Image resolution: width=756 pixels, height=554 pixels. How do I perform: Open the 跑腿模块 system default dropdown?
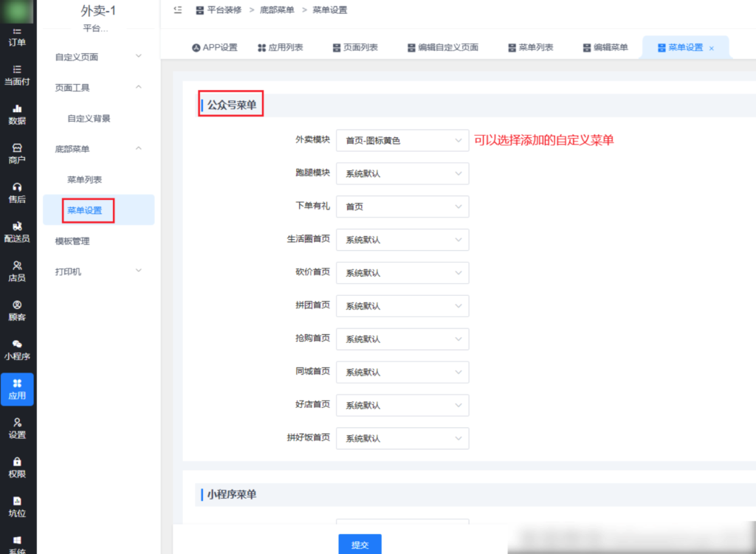402,173
